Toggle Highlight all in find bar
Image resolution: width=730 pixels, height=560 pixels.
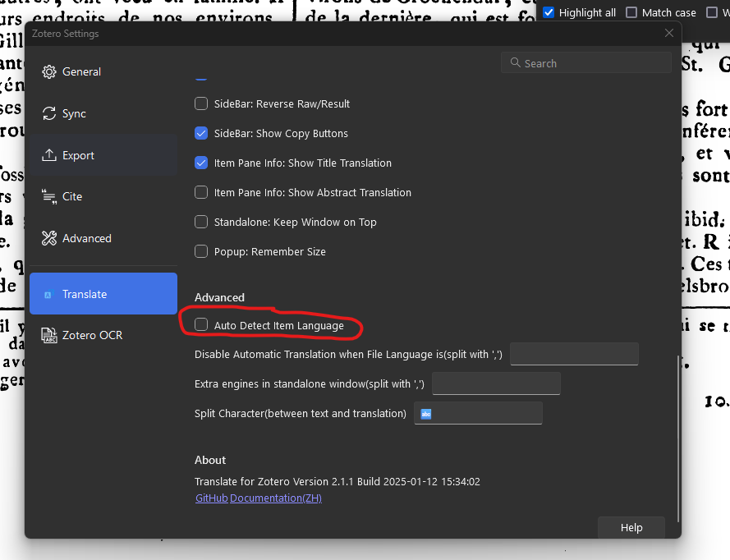tap(549, 12)
